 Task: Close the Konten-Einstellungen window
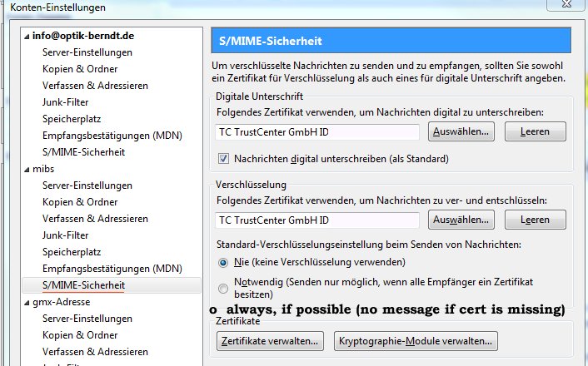[566, 4]
